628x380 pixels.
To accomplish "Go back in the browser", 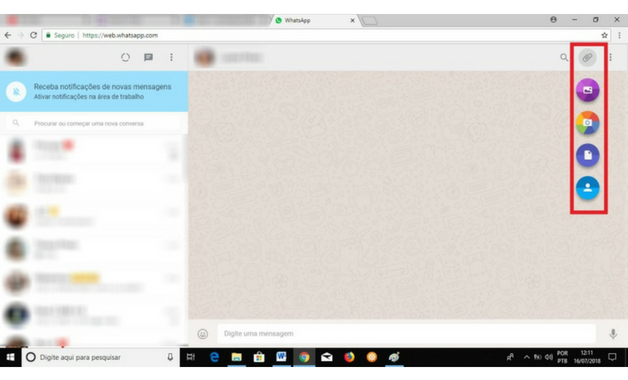I will coord(8,35).
